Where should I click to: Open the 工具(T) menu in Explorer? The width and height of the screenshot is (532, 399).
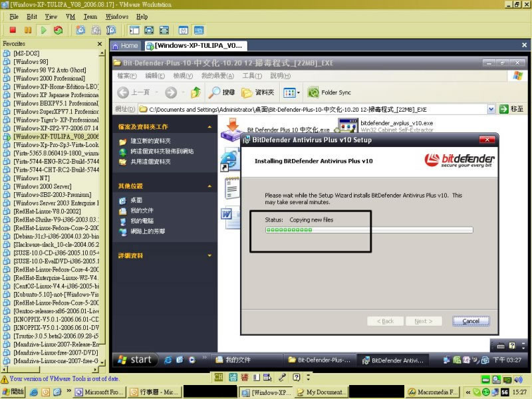coord(252,76)
